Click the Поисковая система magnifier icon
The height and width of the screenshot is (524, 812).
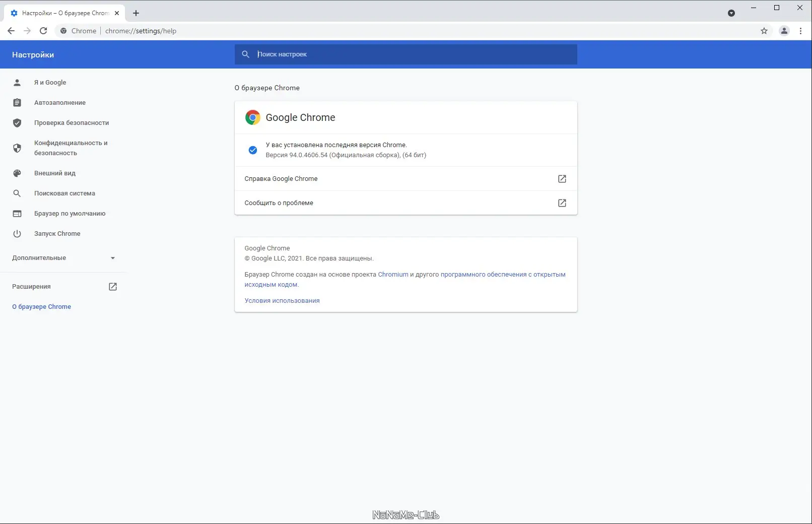tap(17, 193)
